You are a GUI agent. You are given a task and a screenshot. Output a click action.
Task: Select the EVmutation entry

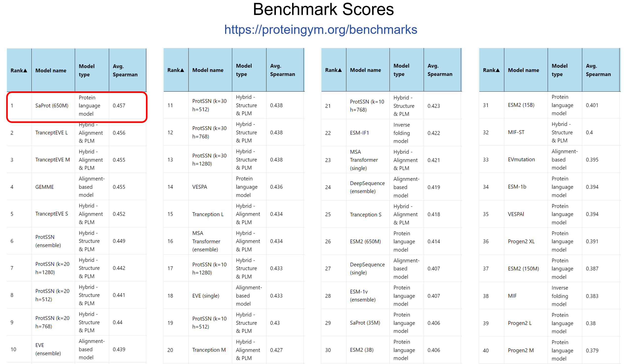point(521,160)
